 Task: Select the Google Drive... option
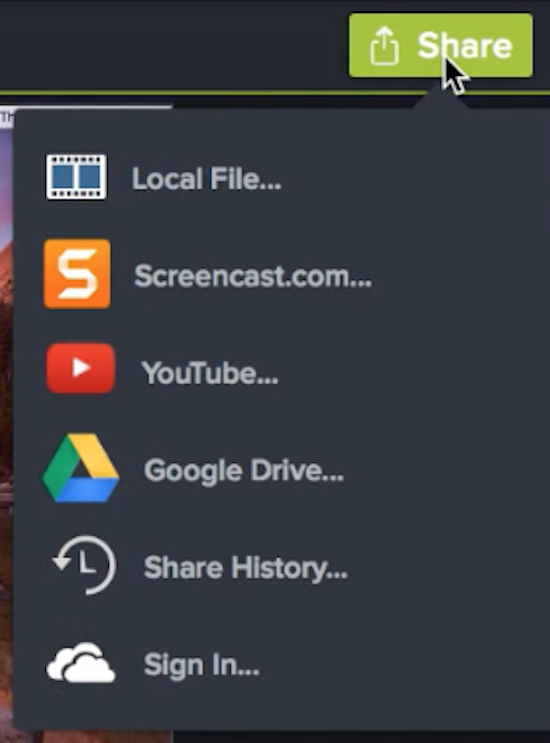(x=244, y=471)
